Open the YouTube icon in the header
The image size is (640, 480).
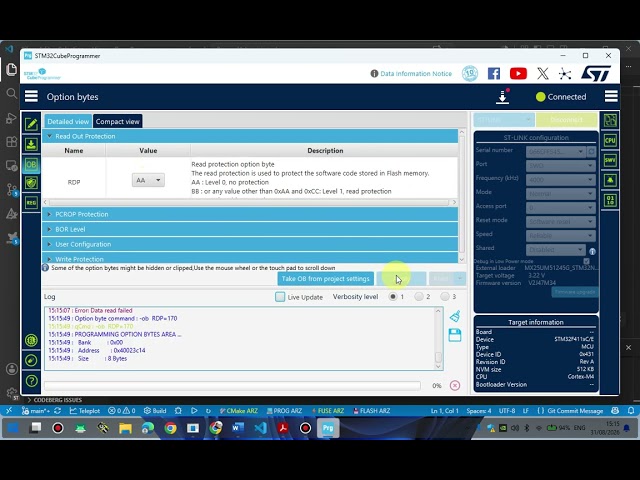pos(518,73)
